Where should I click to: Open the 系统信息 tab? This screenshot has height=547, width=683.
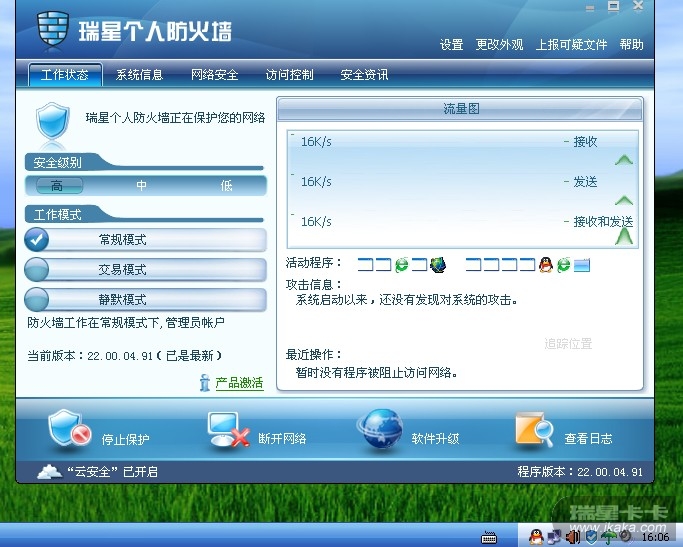[x=139, y=74]
